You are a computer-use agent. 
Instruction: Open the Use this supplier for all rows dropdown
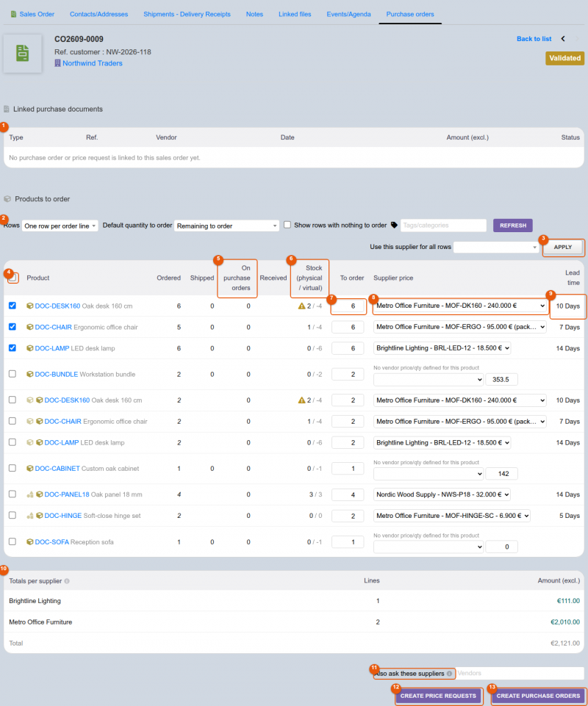(x=496, y=247)
